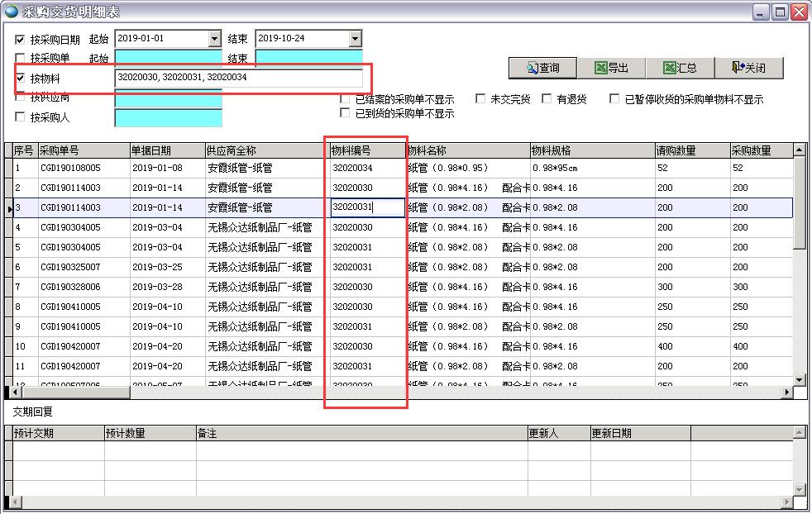This screenshot has width=812, height=514.
Task: Enable the 按采购单 checkbox
Action: click(20, 58)
